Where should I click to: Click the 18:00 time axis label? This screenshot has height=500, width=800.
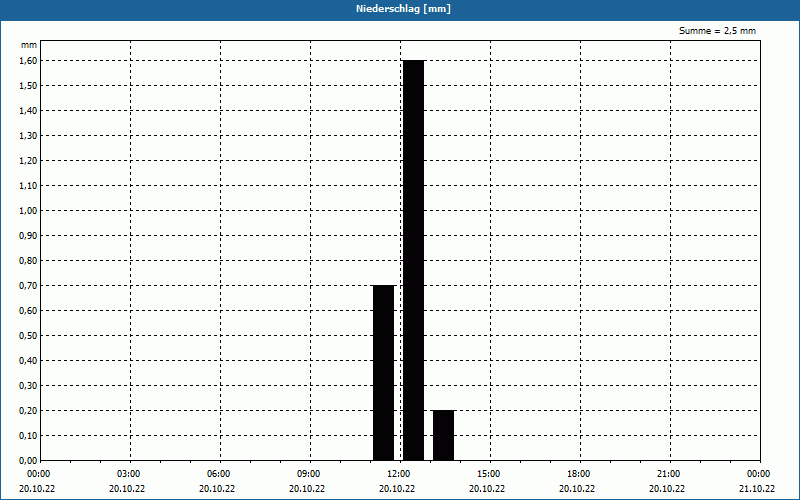click(x=579, y=474)
